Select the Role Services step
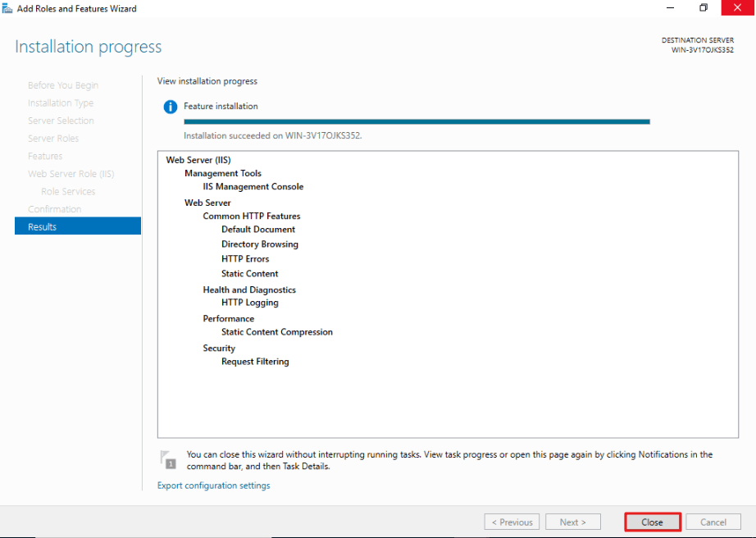 click(68, 191)
